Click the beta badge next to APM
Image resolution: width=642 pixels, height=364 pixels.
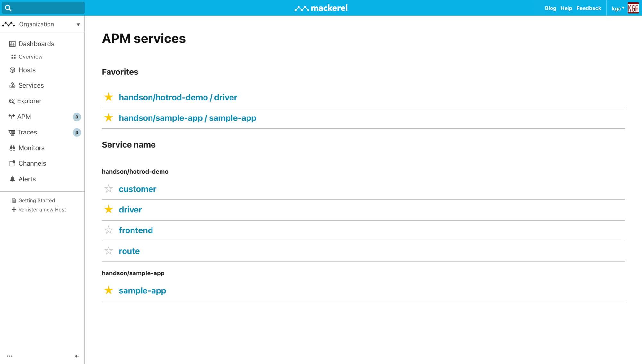coord(77,117)
